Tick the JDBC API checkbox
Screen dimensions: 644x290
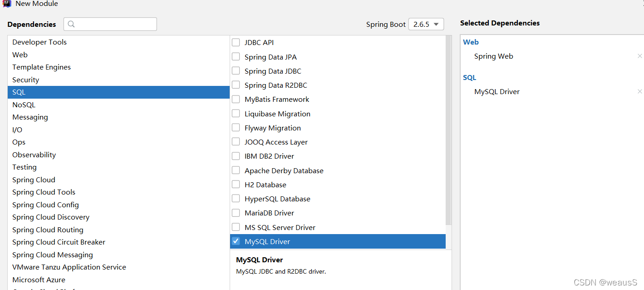point(236,42)
